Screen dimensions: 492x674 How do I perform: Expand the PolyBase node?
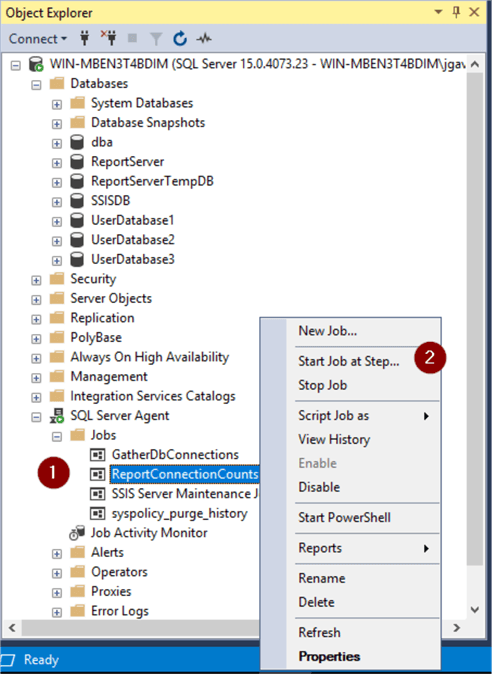point(37,339)
